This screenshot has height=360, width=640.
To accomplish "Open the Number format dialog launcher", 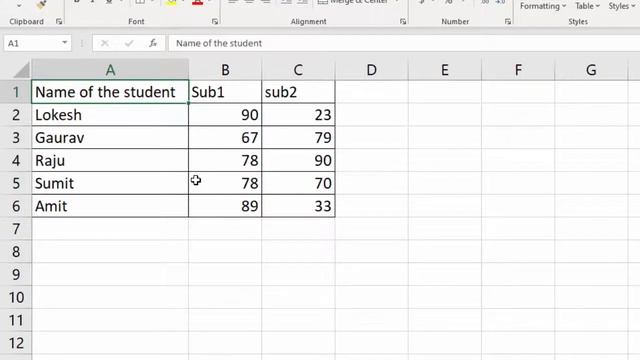I will [x=508, y=22].
